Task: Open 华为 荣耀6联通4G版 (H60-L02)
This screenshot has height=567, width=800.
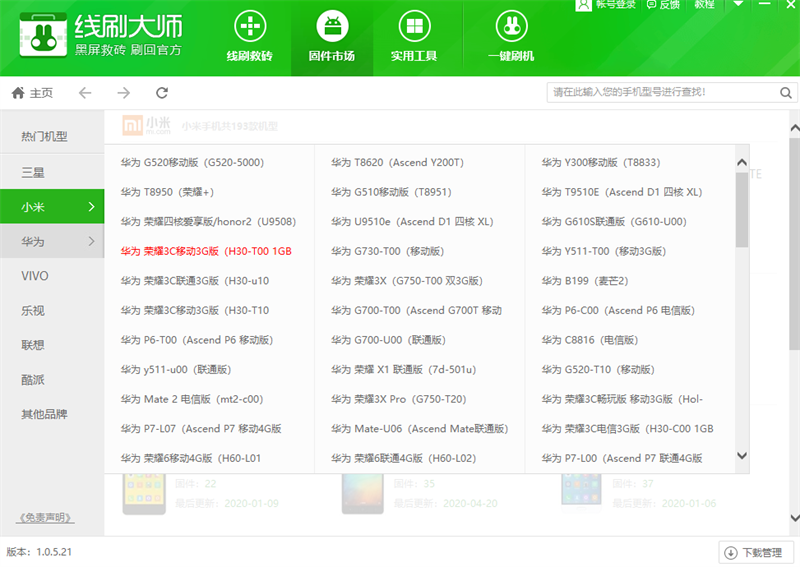Action: [x=404, y=459]
